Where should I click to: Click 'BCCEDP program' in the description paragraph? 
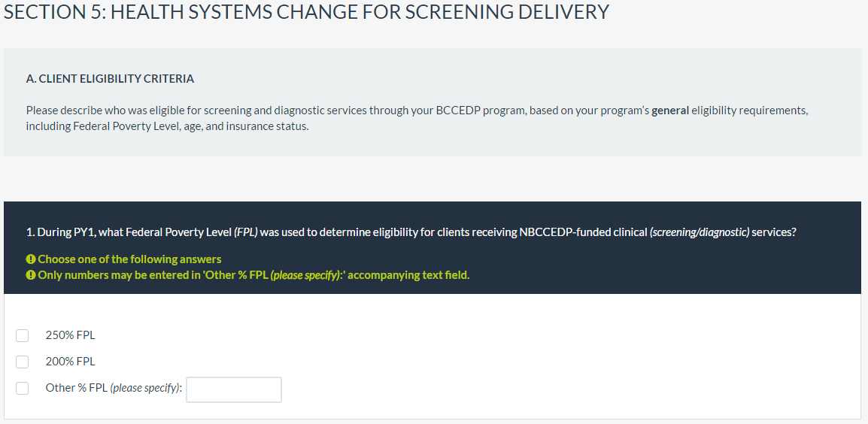tap(472, 111)
